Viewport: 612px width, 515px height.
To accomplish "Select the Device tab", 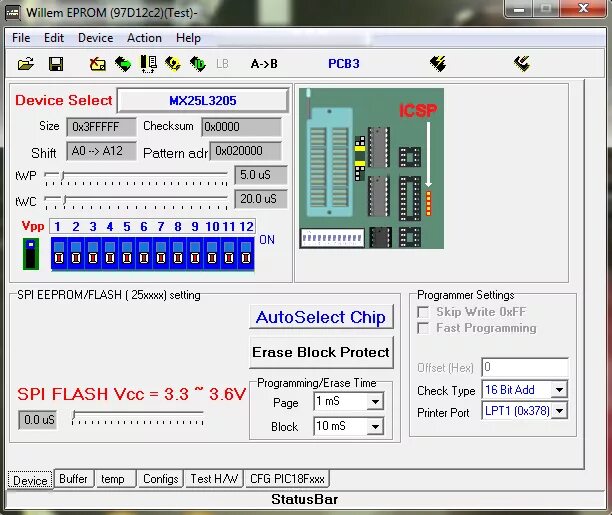I will pyautogui.click(x=30, y=480).
